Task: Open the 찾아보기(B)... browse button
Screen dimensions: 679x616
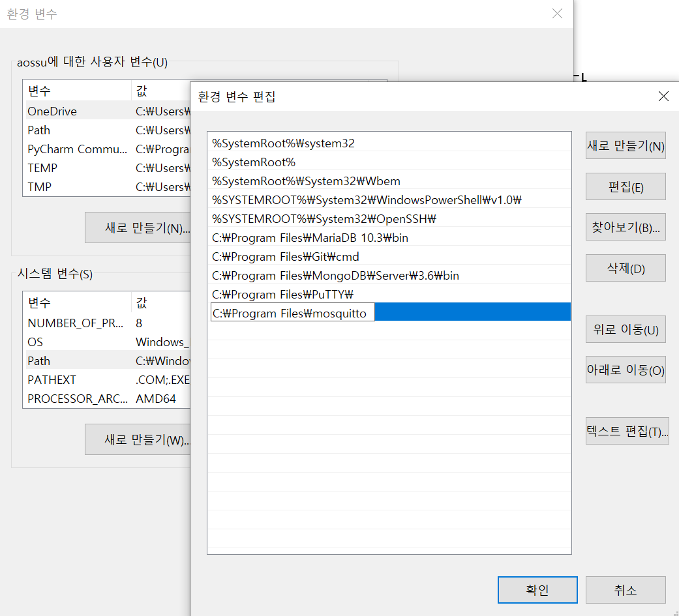Action: pos(626,227)
